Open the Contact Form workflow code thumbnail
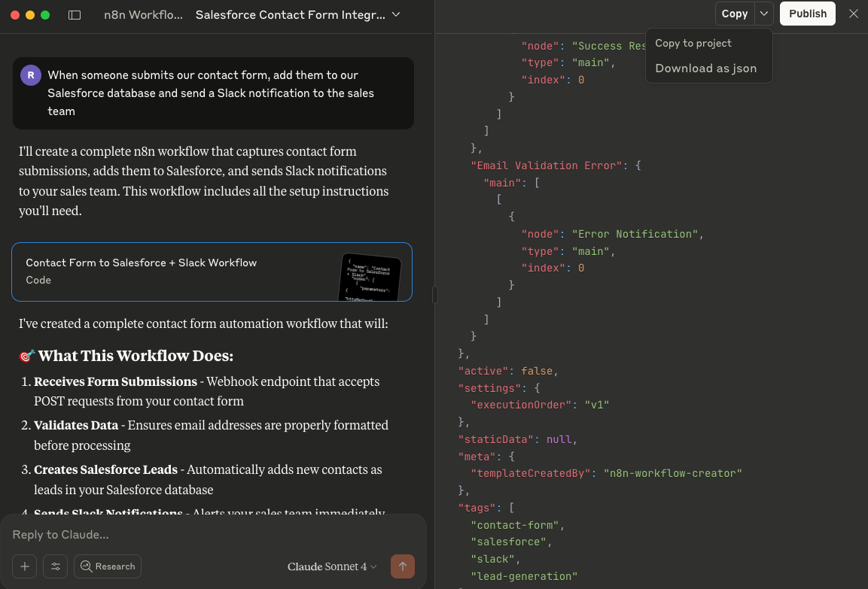Viewport: 868px width, 589px height. (x=370, y=277)
